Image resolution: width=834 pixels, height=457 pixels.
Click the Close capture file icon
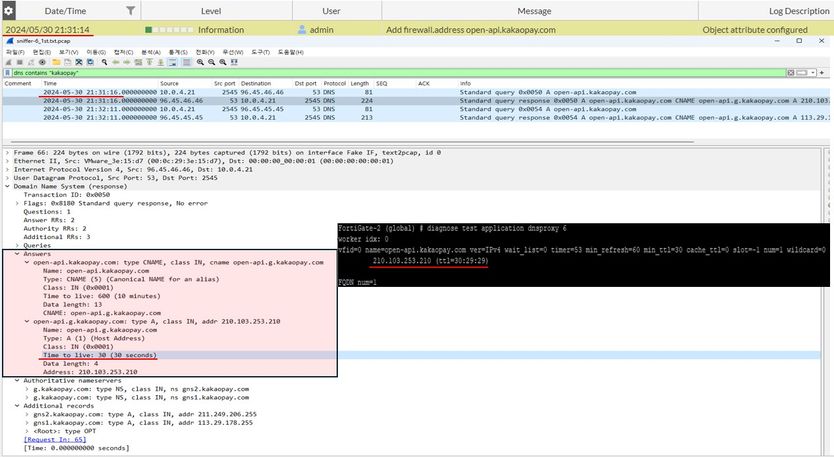[79, 62]
